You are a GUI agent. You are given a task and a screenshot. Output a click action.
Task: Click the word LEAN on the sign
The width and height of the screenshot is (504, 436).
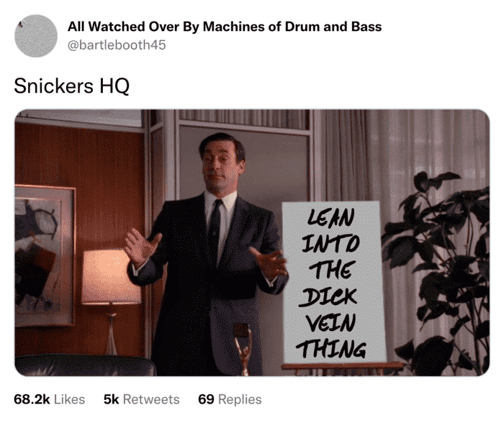point(331,217)
